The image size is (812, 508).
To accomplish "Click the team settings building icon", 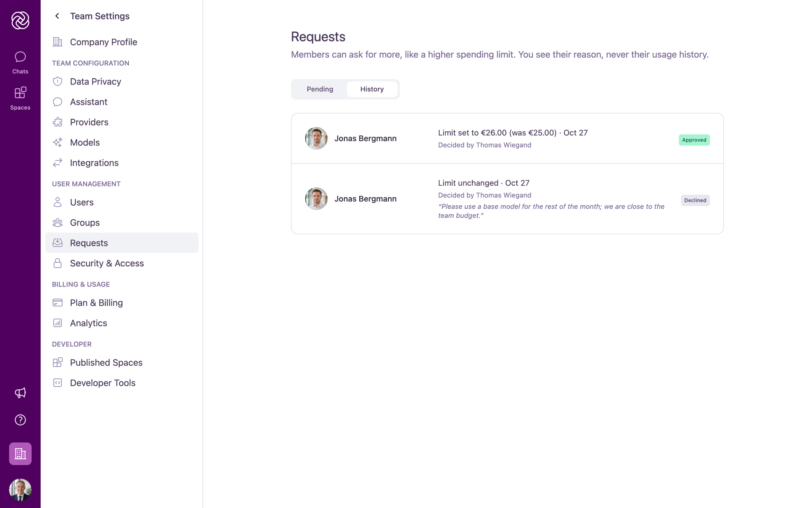I will point(20,454).
